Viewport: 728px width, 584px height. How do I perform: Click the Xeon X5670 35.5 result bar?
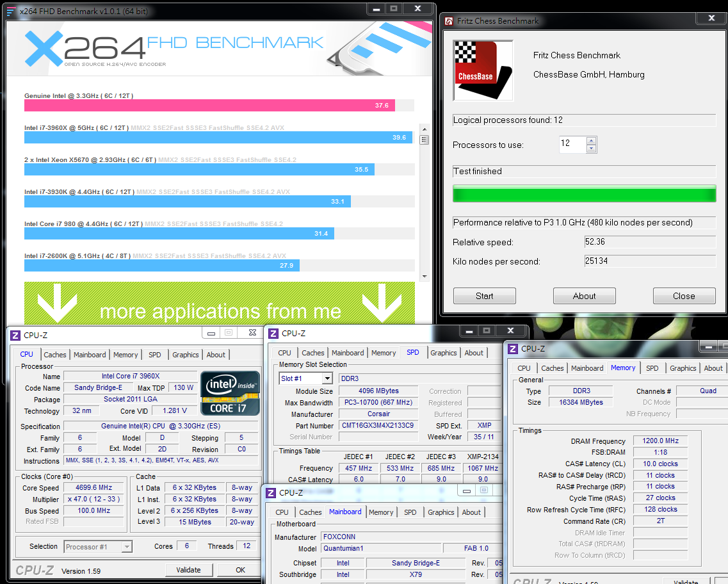(x=199, y=170)
